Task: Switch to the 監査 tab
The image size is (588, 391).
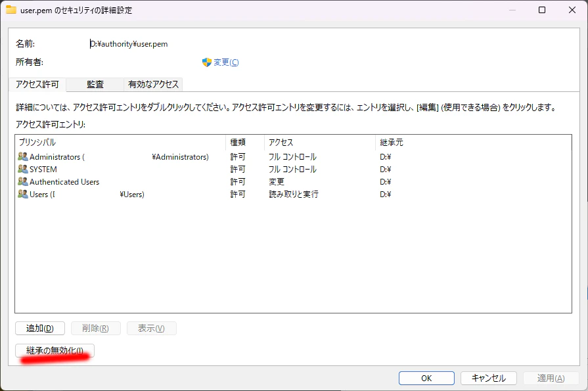Action: tap(95, 84)
